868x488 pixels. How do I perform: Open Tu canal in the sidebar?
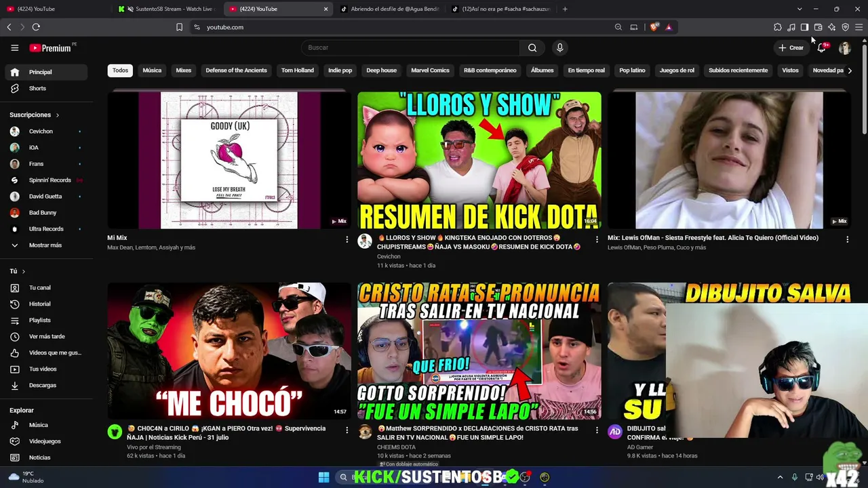46,287
